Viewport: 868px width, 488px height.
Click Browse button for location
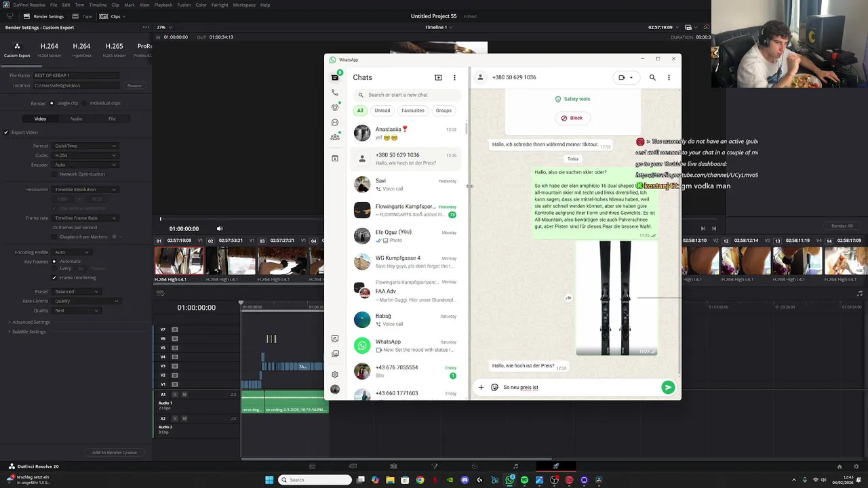tap(134, 85)
